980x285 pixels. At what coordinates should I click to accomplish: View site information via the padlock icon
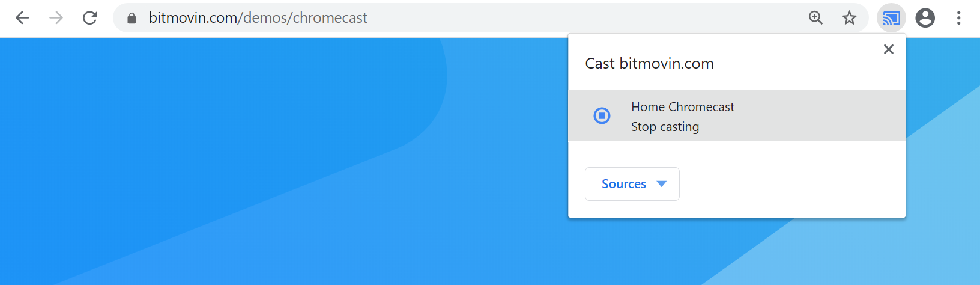(x=132, y=19)
